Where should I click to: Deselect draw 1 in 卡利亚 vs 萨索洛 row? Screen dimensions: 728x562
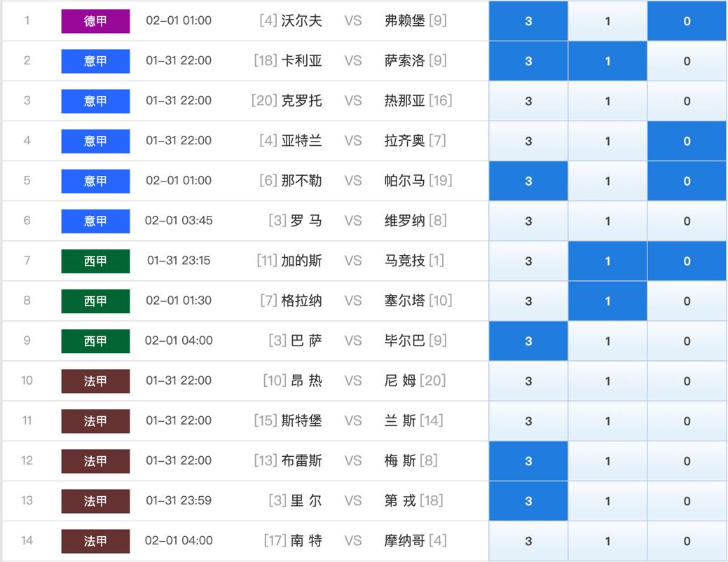(x=607, y=61)
